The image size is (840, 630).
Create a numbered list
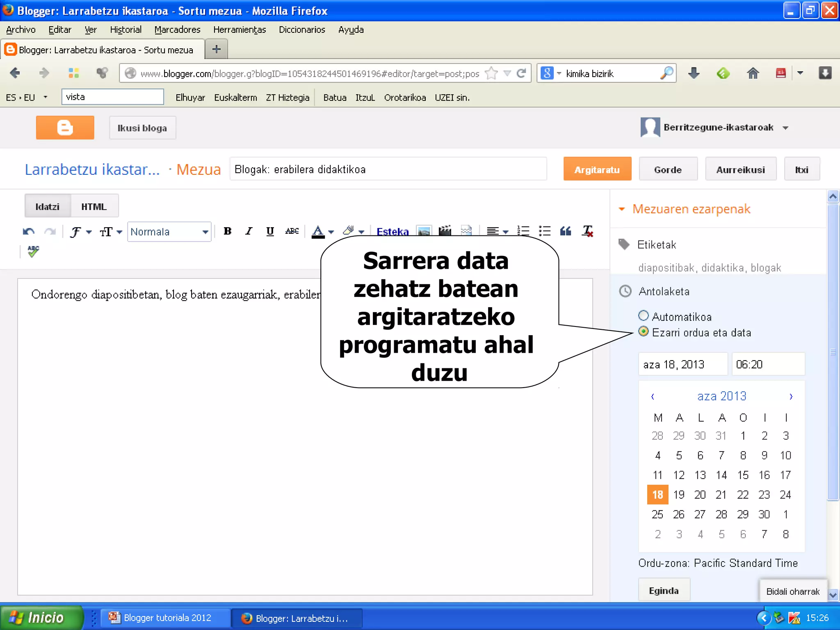tap(523, 231)
